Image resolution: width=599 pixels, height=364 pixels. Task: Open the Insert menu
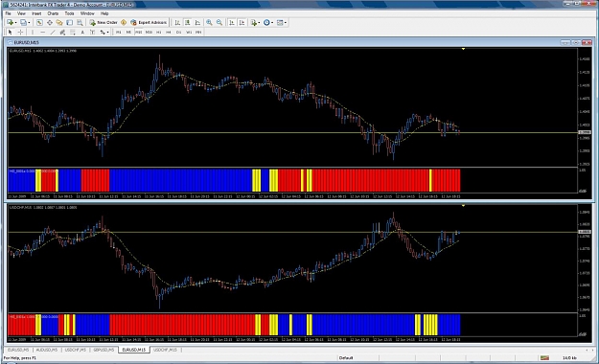(36, 13)
